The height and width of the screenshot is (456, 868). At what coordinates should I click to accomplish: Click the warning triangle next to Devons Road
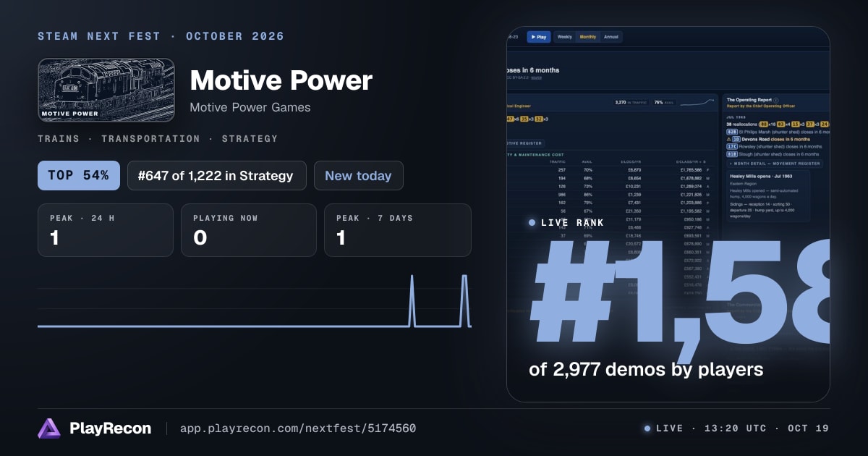728,139
